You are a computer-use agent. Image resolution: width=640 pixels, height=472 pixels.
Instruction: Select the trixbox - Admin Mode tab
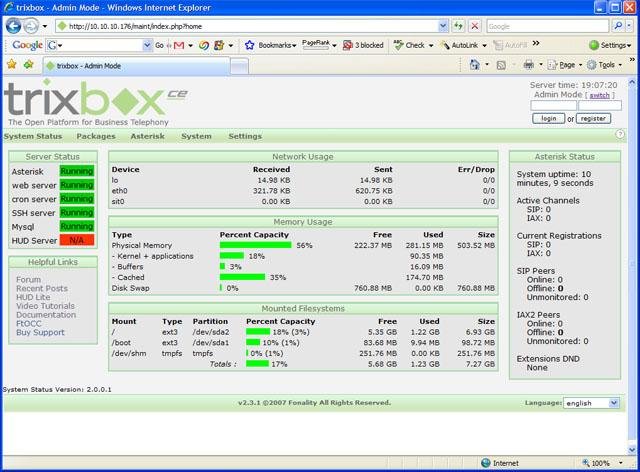click(137, 66)
